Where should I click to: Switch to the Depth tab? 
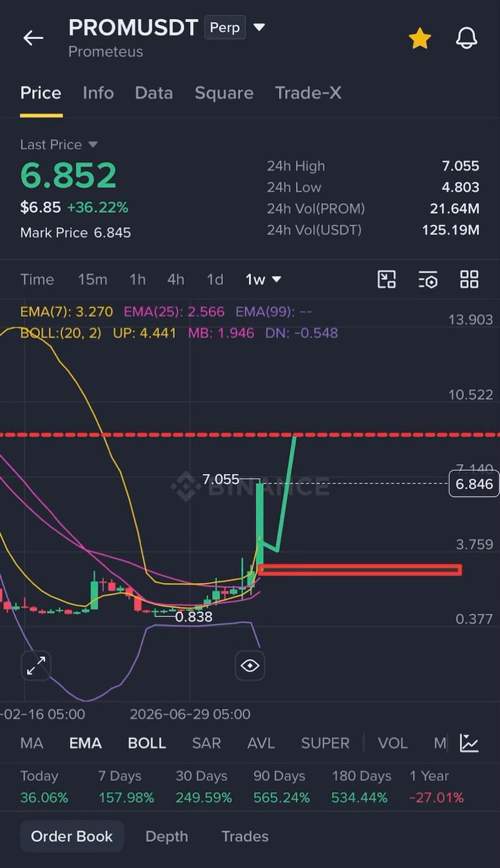[x=166, y=836]
